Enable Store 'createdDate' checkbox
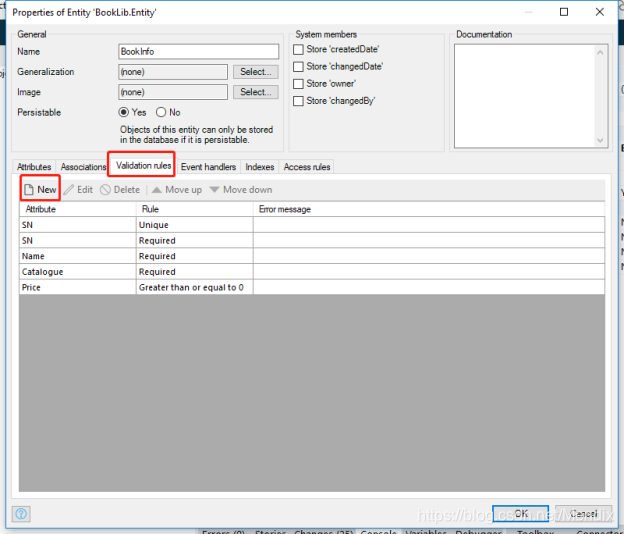Screen dimensions: 624x534 click(298, 49)
